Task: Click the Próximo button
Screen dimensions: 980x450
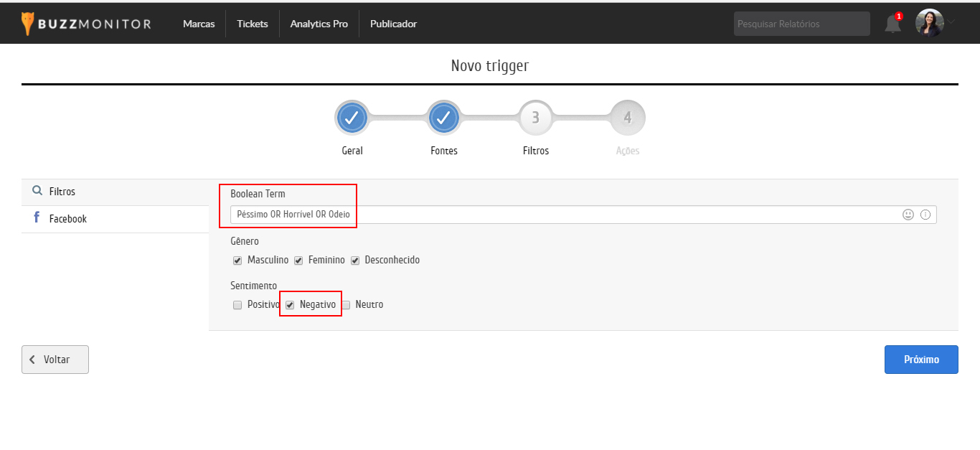Action: [921, 360]
